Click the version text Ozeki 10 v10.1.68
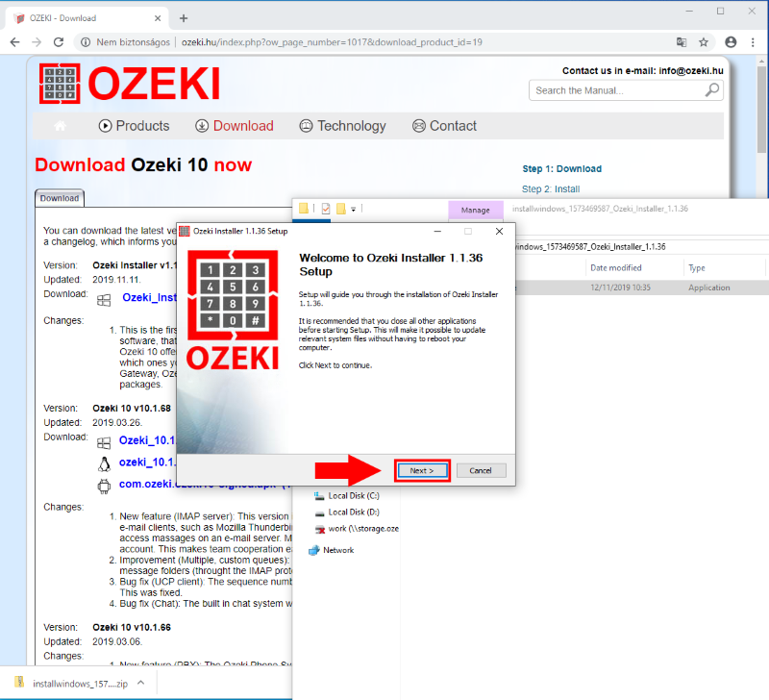The height and width of the screenshot is (700, 769). coord(132,408)
